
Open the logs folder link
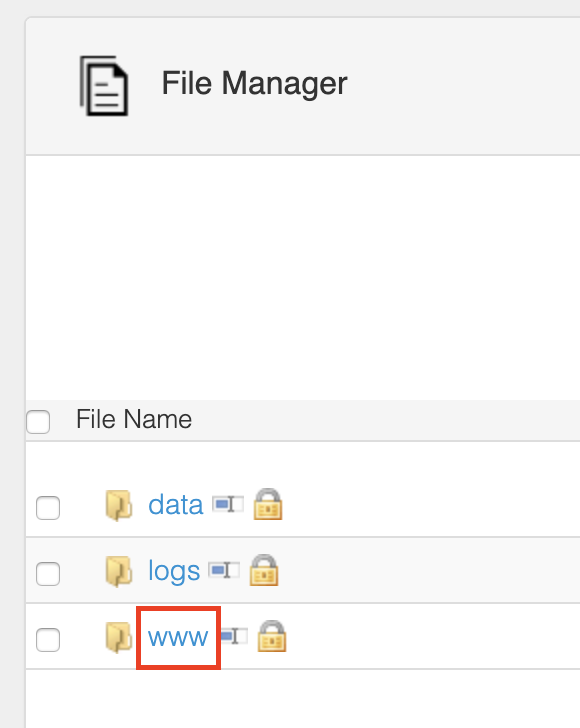pyautogui.click(x=174, y=572)
